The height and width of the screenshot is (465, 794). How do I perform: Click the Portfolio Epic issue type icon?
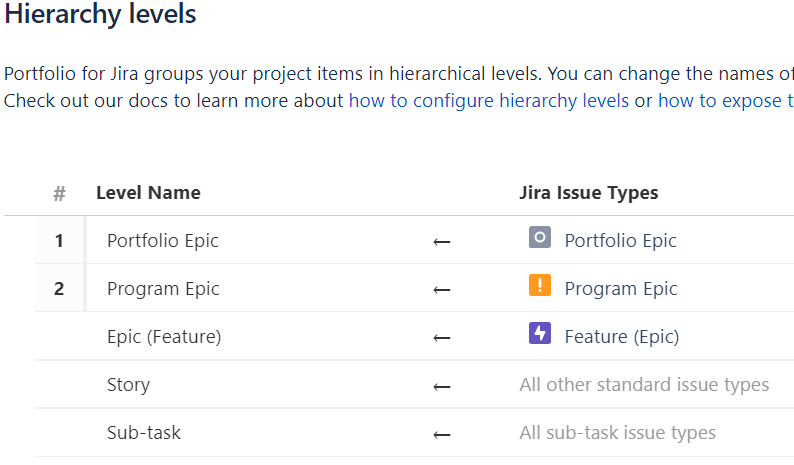coord(540,238)
